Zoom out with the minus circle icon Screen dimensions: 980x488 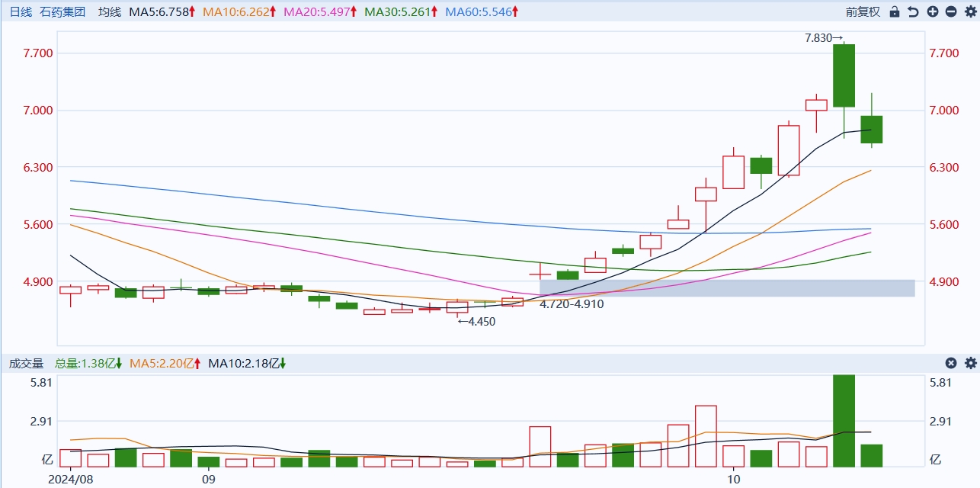tap(951, 11)
